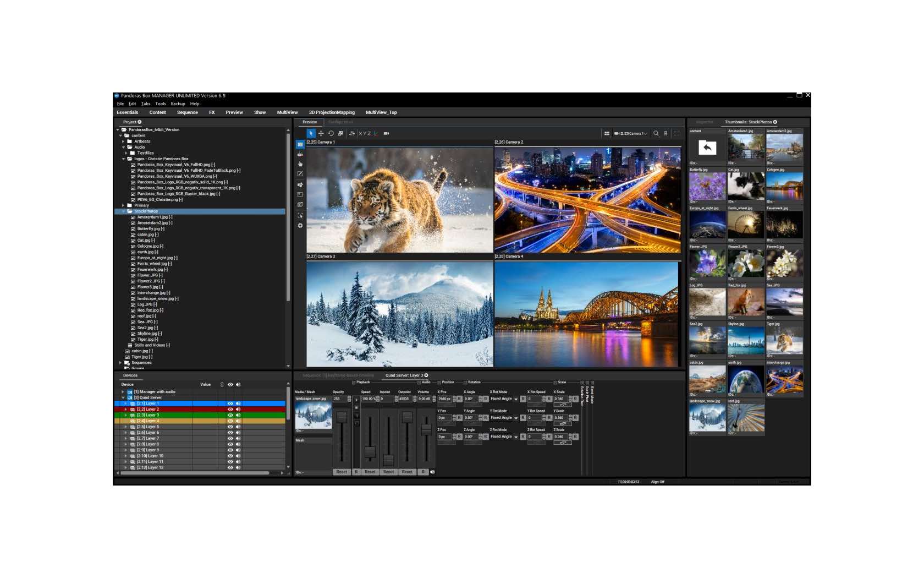Expand the Artbeats folder
The image size is (924, 578).
(x=123, y=141)
